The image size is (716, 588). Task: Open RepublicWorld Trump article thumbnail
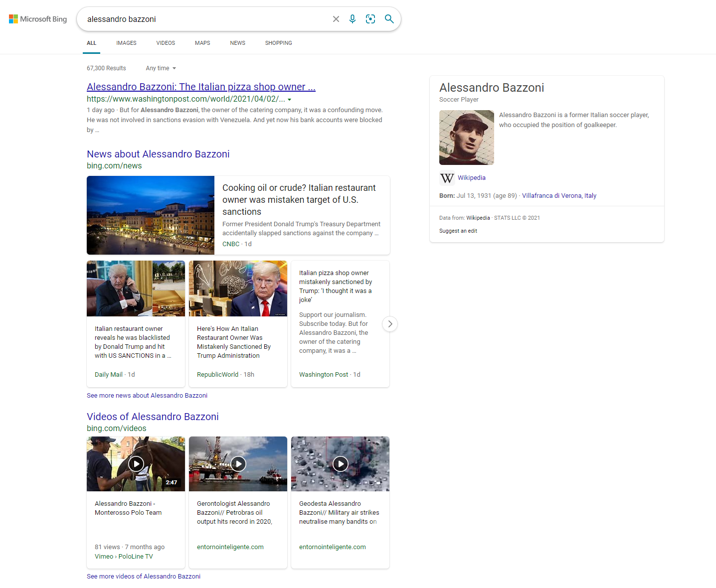tap(238, 289)
